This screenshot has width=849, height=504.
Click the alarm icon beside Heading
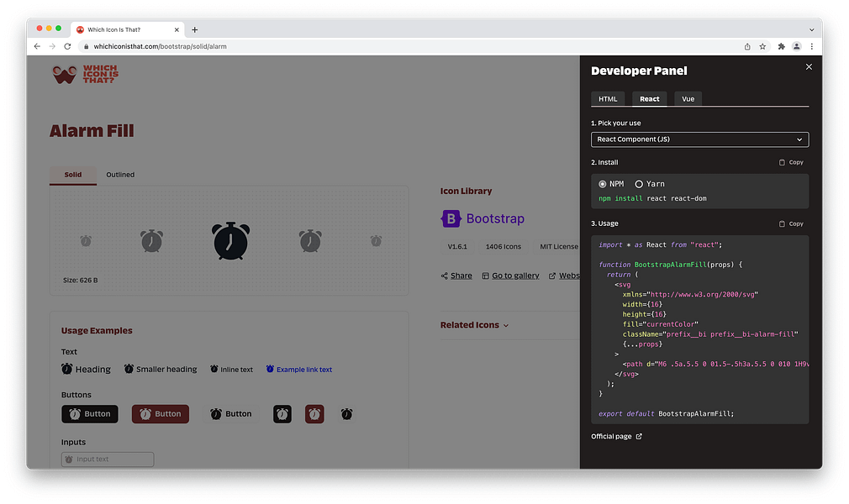66,369
